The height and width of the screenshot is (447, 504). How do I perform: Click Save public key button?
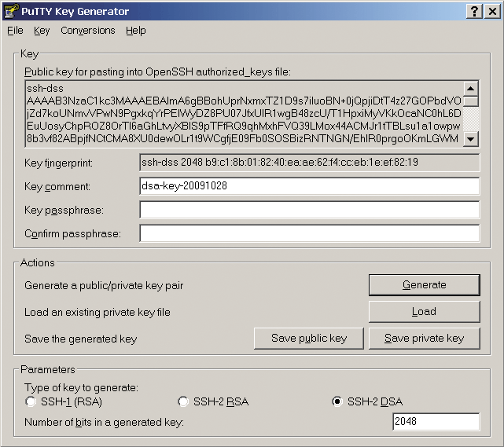pyautogui.click(x=308, y=339)
